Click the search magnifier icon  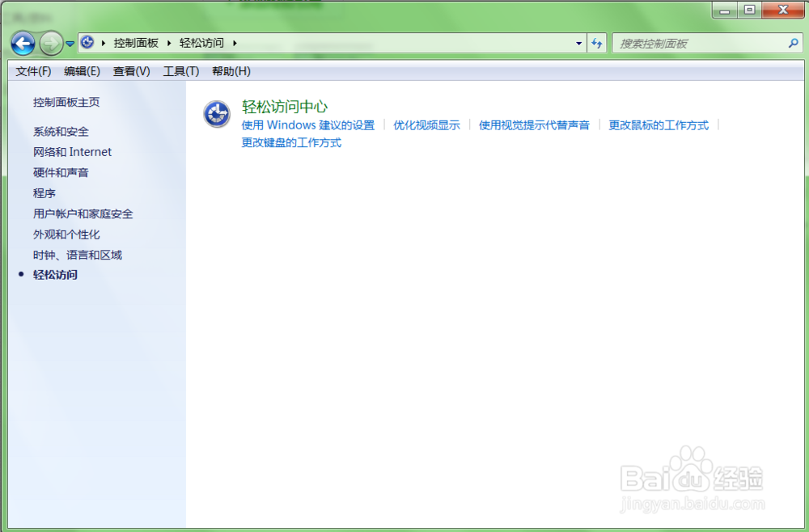click(x=794, y=43)
